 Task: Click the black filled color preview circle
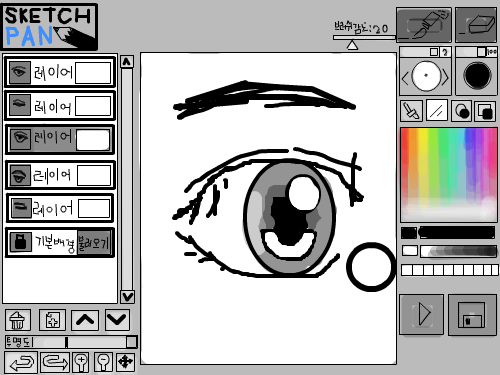(477, 75)
